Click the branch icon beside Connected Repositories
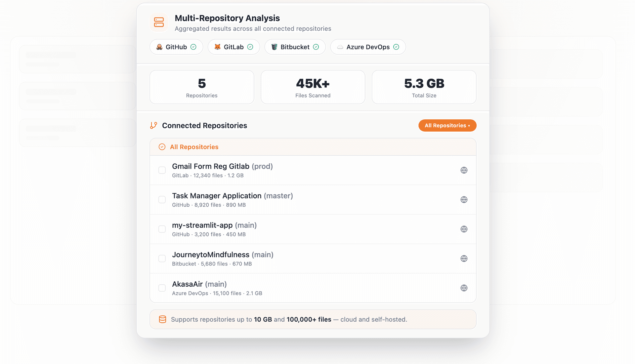635x364 pixels. coord(153,125)
